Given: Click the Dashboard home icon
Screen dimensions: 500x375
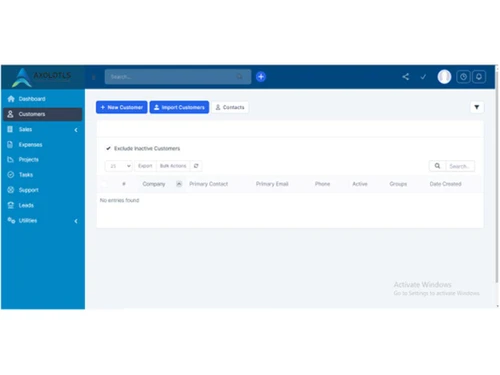Looking at the screenshot, I should click(11, 99).
